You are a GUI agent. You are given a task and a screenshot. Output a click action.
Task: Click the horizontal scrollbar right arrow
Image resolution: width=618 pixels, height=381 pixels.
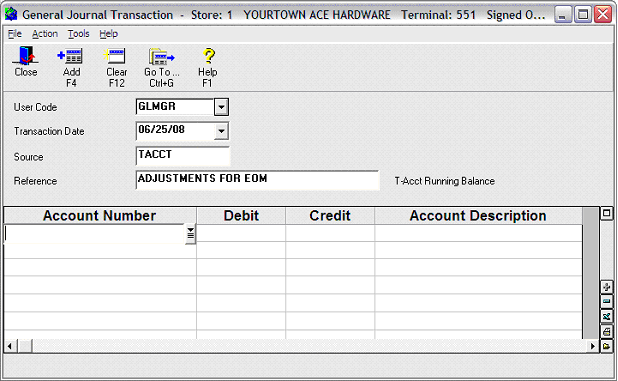592,346
